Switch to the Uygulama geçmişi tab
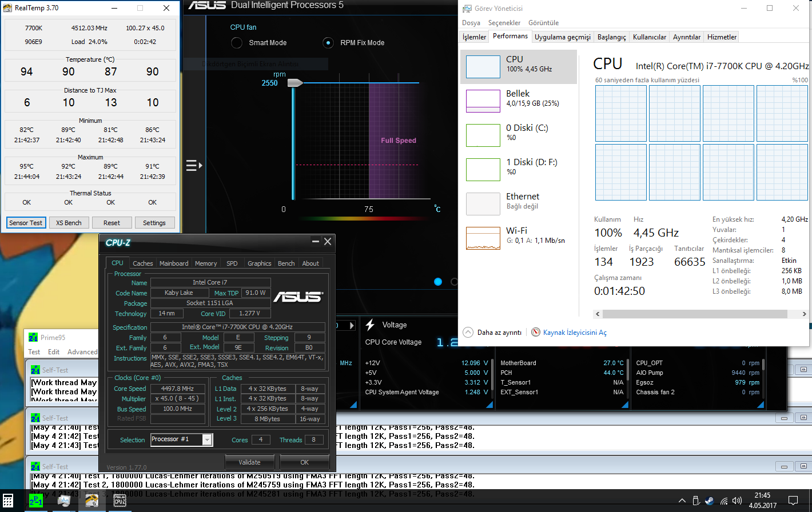 (x=563, y=37)
